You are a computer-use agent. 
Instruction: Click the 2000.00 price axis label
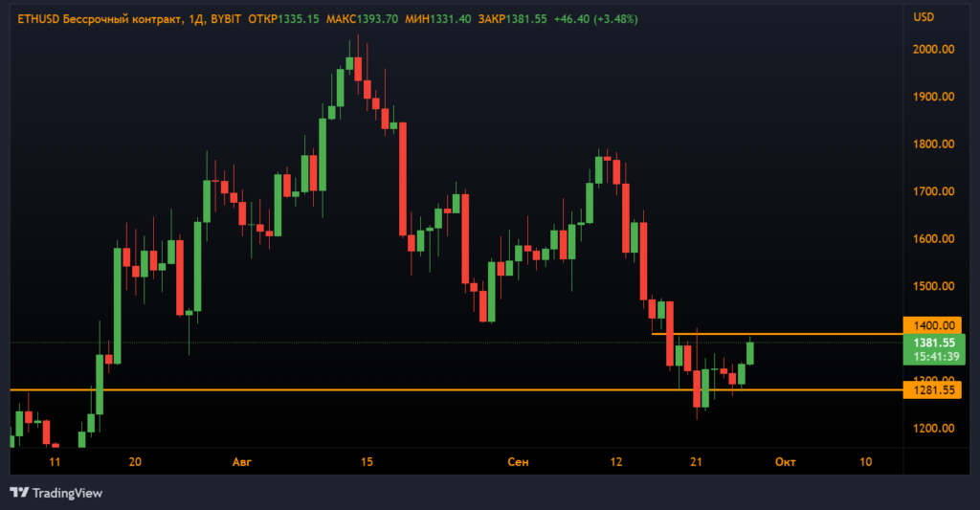click(x=933, y=50)
